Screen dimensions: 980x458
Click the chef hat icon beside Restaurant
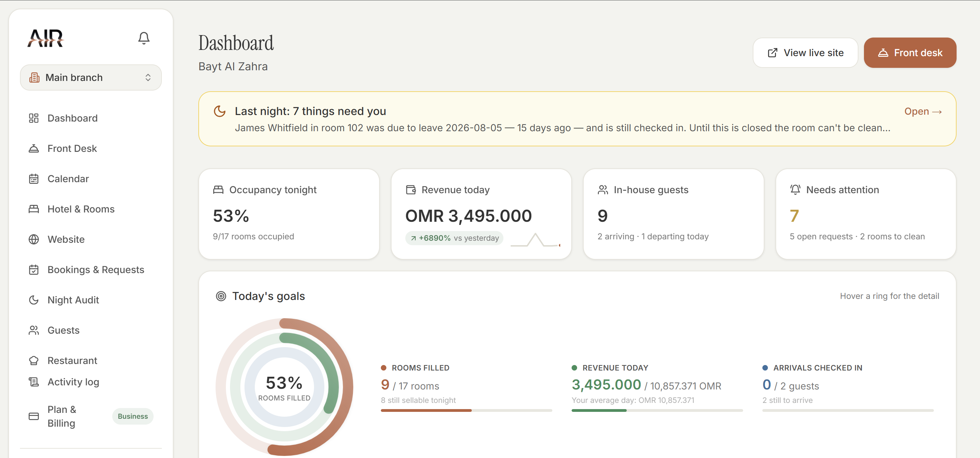pos(34,361)
